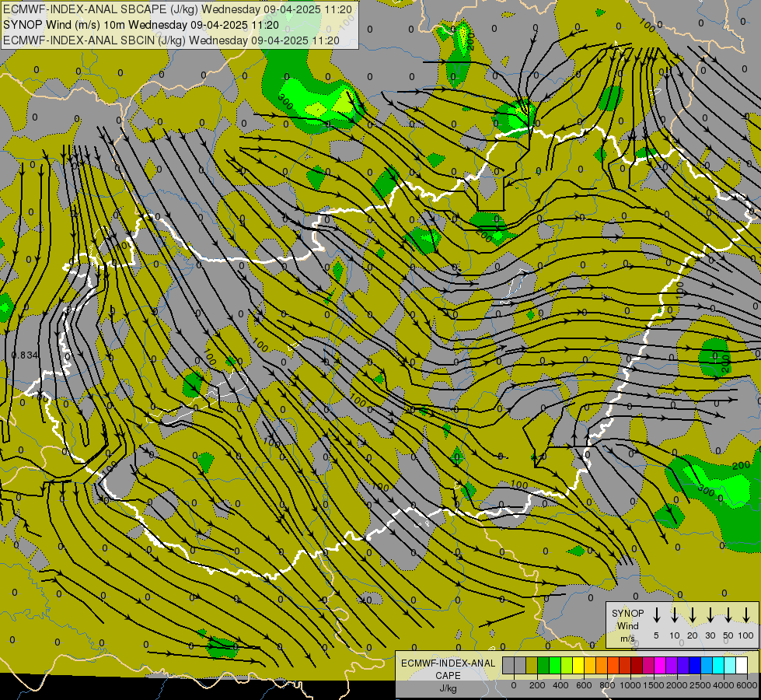Pick the lime yellow-green legend swatch
This screenshot has width=761, height=700.
(567, 665)
